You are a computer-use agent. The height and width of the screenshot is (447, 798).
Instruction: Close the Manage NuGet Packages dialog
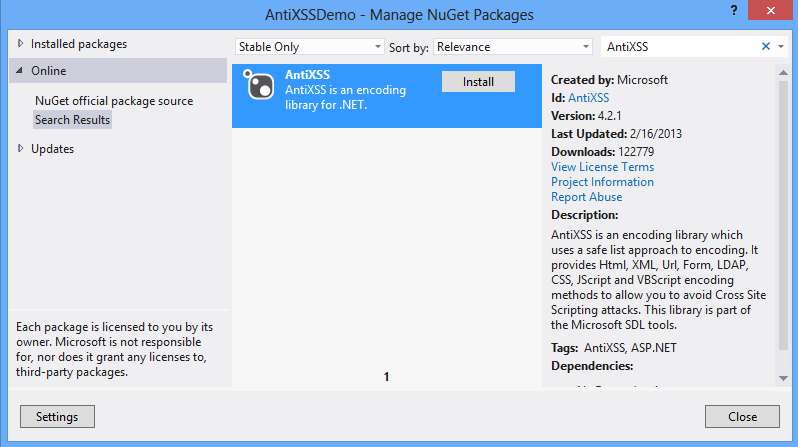coord(742,416)
